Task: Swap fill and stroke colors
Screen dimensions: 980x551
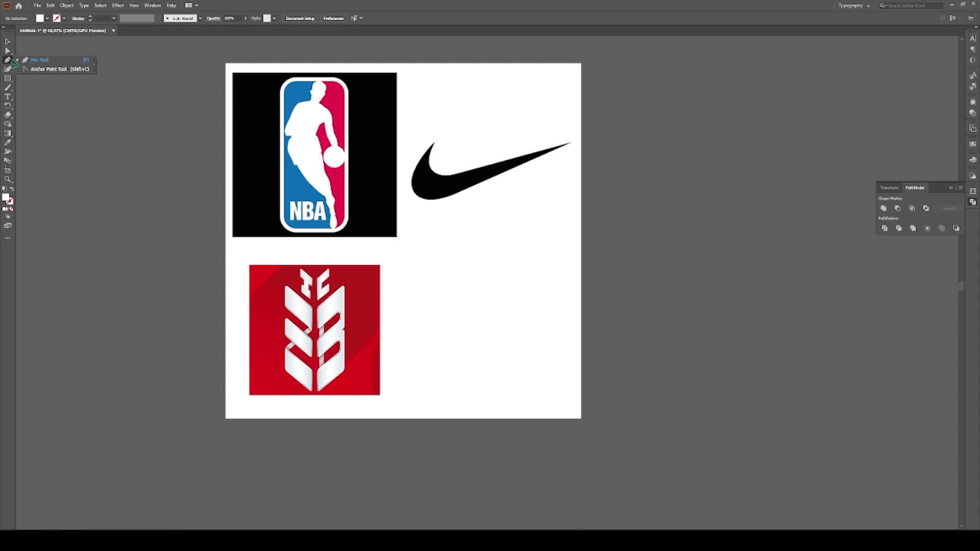Action: point(12,189)
